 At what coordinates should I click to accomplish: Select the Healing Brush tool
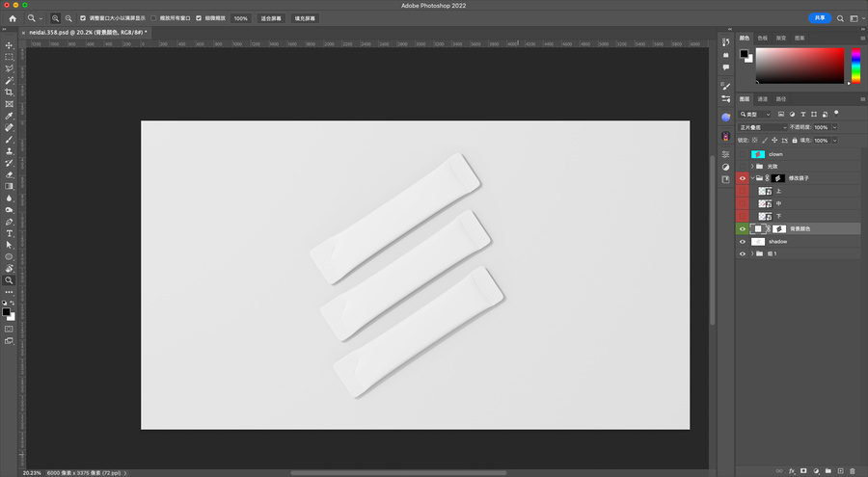pyautogui.click(x=9, y=127)
